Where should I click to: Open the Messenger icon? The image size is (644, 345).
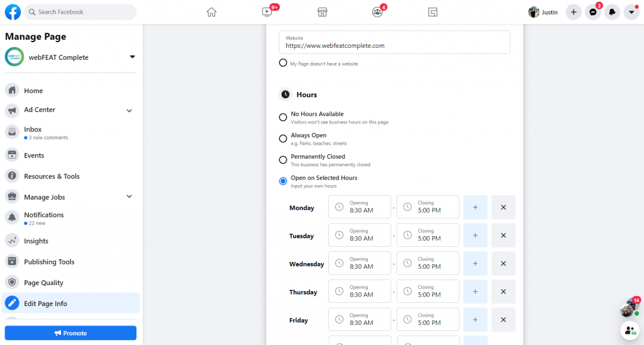(x=593, y=12)
